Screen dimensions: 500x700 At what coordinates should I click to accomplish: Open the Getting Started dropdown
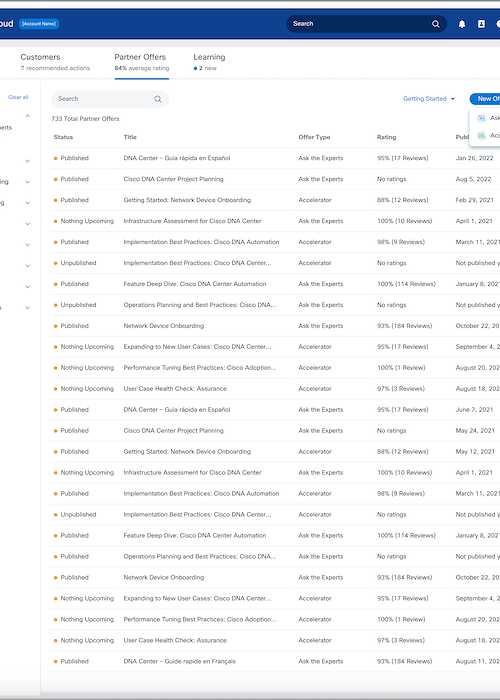coord(429,99)
